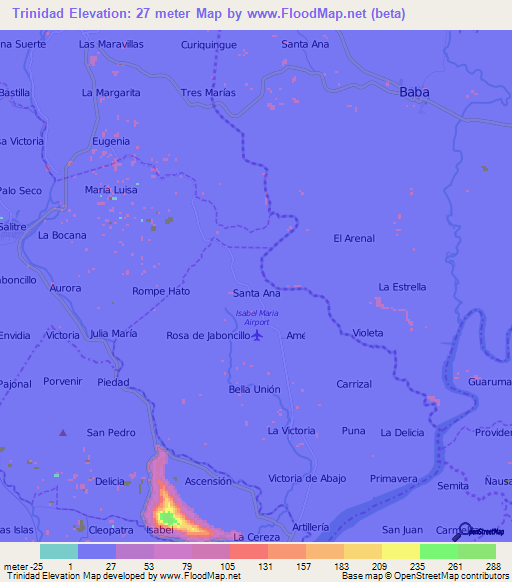Click the Carrizal place label

click(354, 384)
